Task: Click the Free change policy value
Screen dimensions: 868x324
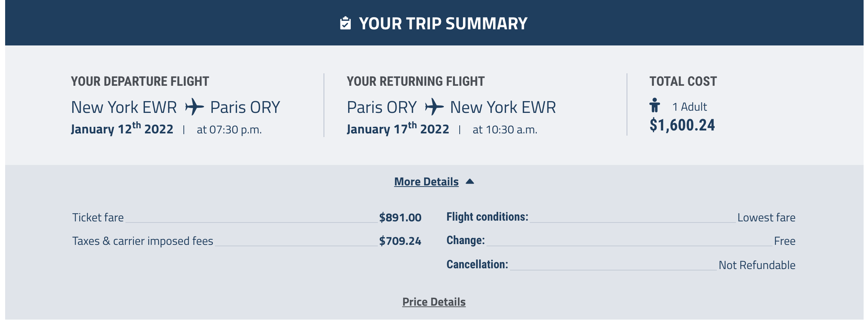Action: coord(784,241)
